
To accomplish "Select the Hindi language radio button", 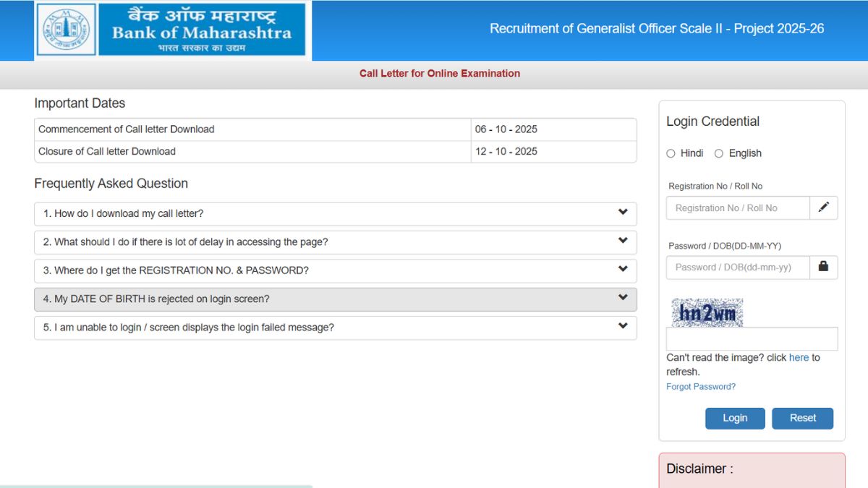I will tap(671, 153).
